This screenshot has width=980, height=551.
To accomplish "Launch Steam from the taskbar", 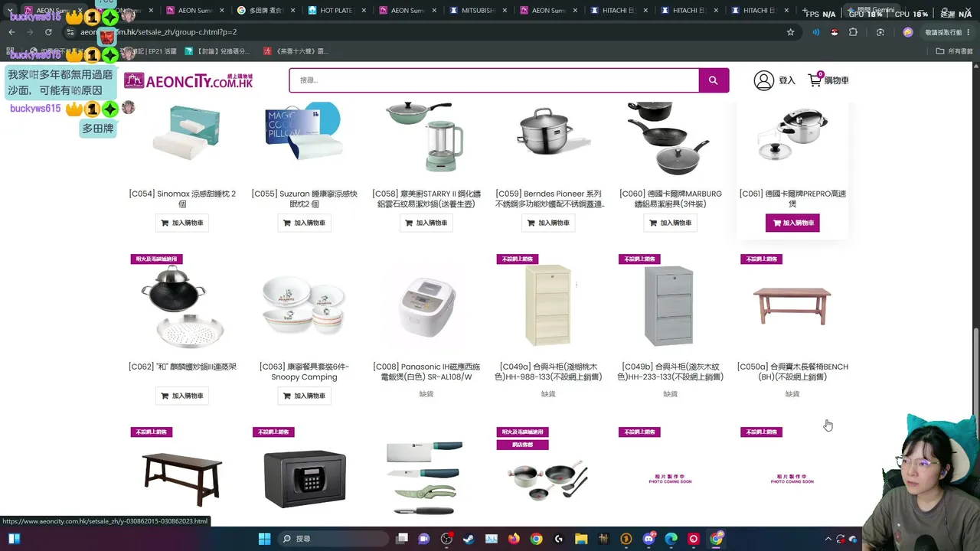I will coord(469,539).
